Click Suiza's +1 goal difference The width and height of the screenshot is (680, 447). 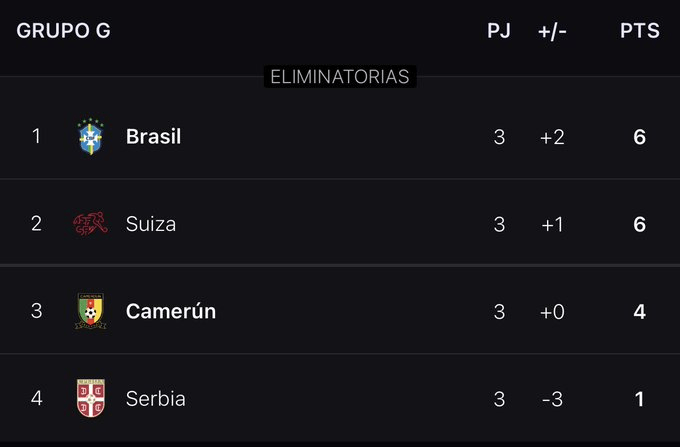click(552, 224)
